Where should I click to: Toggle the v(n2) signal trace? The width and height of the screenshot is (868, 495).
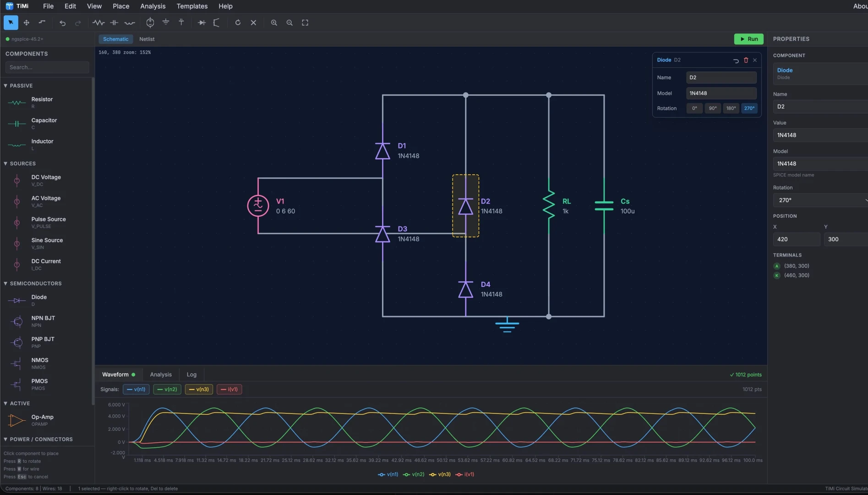click(x=167, y=389)
